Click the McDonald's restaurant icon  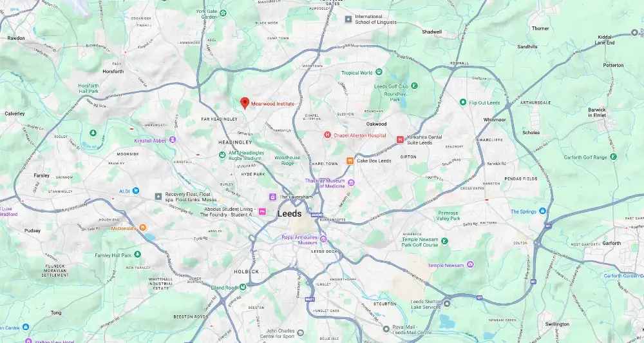(142, 228)
